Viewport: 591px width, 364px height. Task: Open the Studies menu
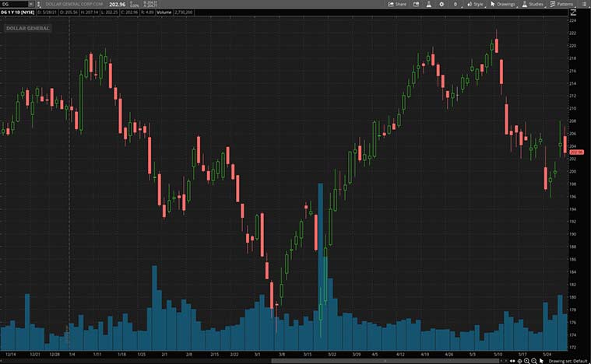pyautogui.click(x=533, y=4)
